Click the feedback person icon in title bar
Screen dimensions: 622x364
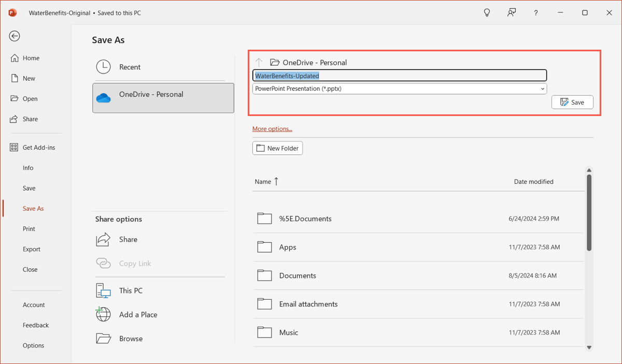tap(512, 12)
